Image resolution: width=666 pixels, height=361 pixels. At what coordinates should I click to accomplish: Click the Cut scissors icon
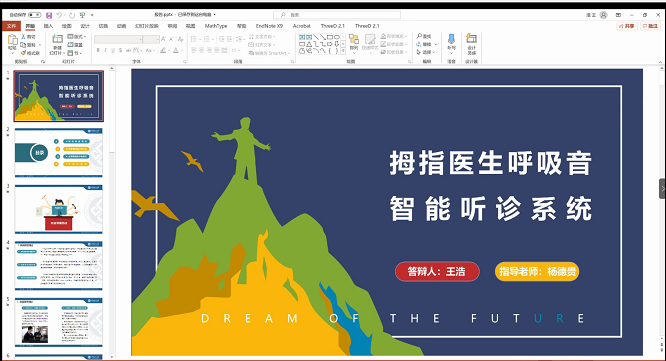click(24, 37)
